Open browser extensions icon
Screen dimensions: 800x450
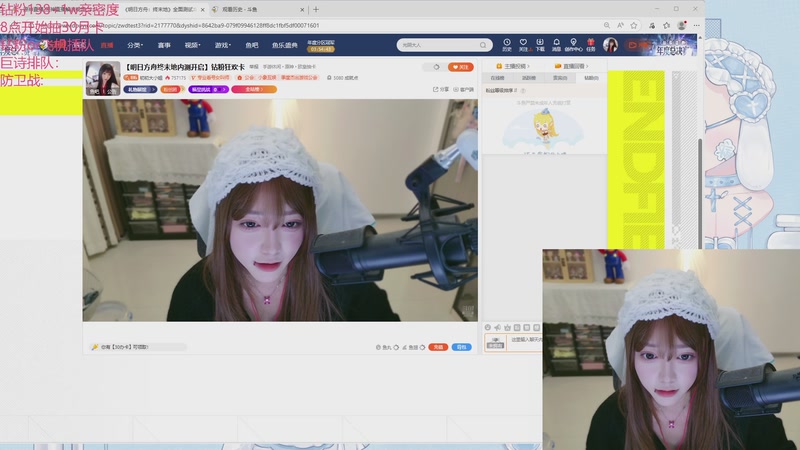tap(652, 26)
